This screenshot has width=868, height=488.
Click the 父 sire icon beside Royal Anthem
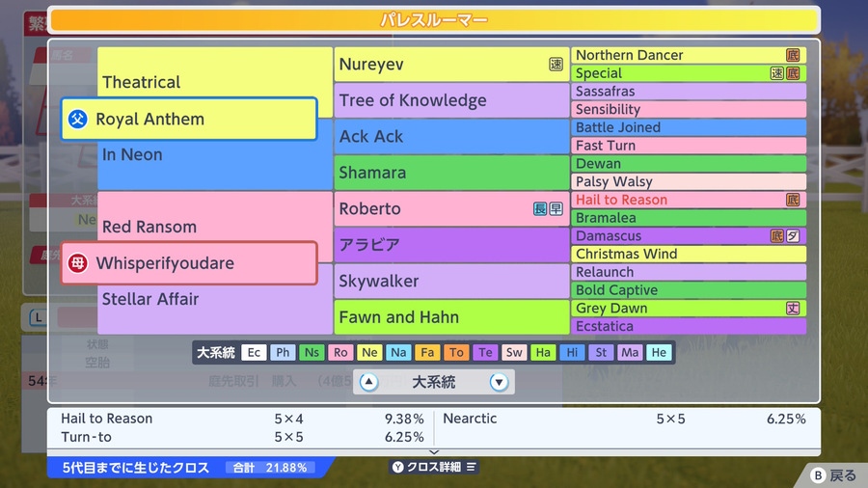pyautogui.click(x=78, y=119)
